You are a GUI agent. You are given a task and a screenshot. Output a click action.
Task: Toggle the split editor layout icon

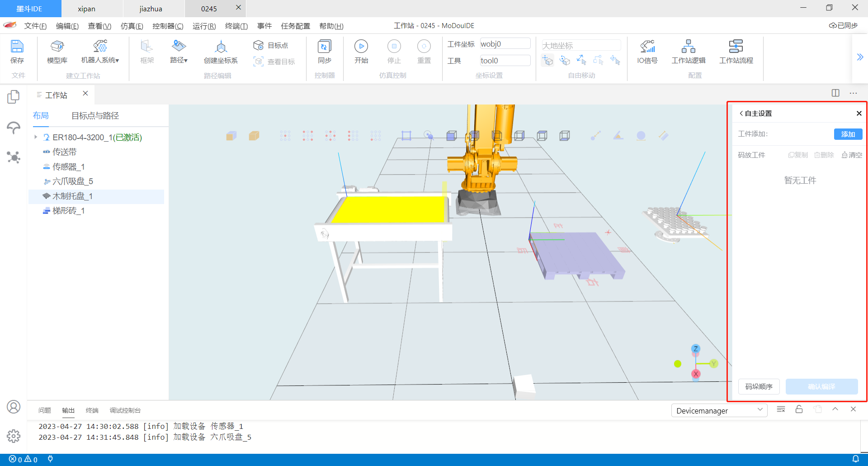pyautogui.click(x=835, y=93)
